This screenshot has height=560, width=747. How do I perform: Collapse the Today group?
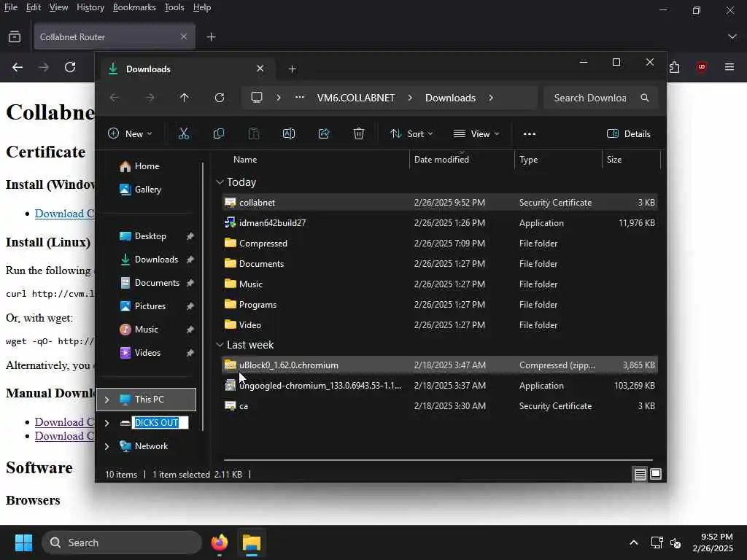pyautogui.click(x=220, y=182)
